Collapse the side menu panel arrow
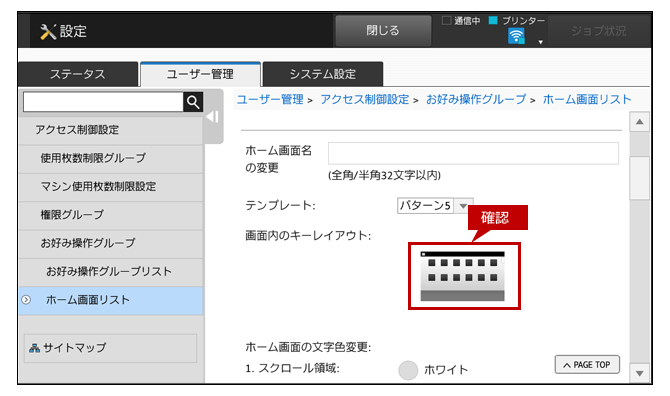Image resolution: width=670 pixels, height=396 pixels. point(213,117)
